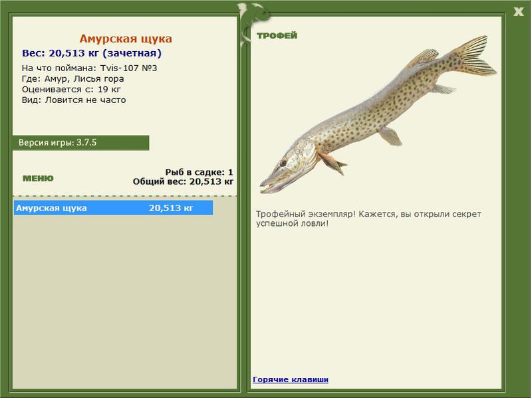This screenshot has height=398, width=532.
Task: Click the Оценивается с: 19 кг line
Action: click(x=71, y=90)
